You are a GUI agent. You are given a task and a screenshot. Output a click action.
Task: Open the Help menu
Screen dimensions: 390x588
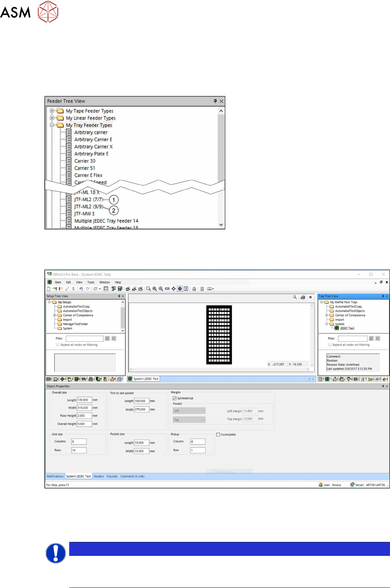pyautogui.click(x=118, y=282)
